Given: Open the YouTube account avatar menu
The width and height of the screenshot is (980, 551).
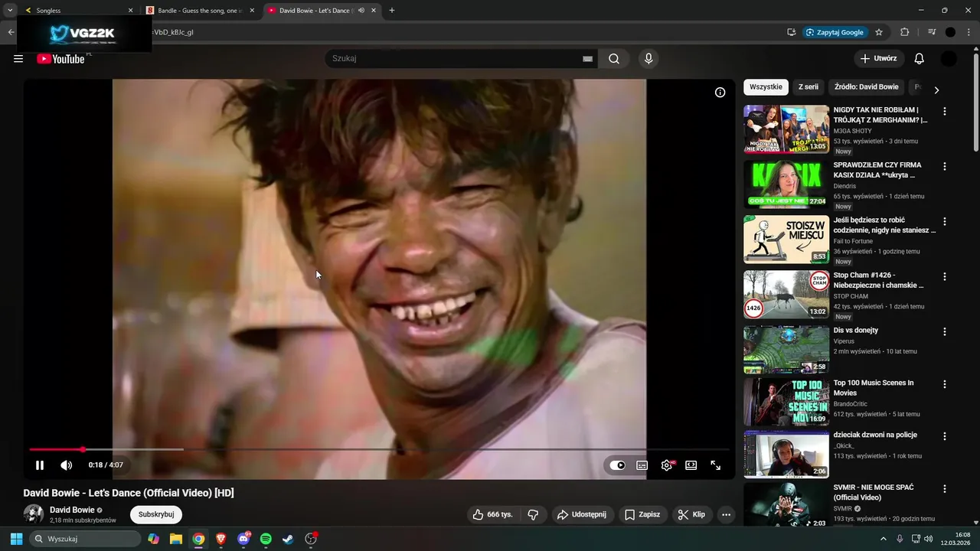Looking at the screenshot, I should point(949,59).
